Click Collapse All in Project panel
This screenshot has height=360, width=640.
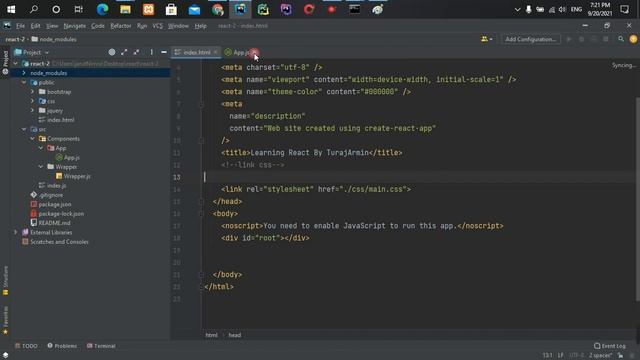point(136,52)
